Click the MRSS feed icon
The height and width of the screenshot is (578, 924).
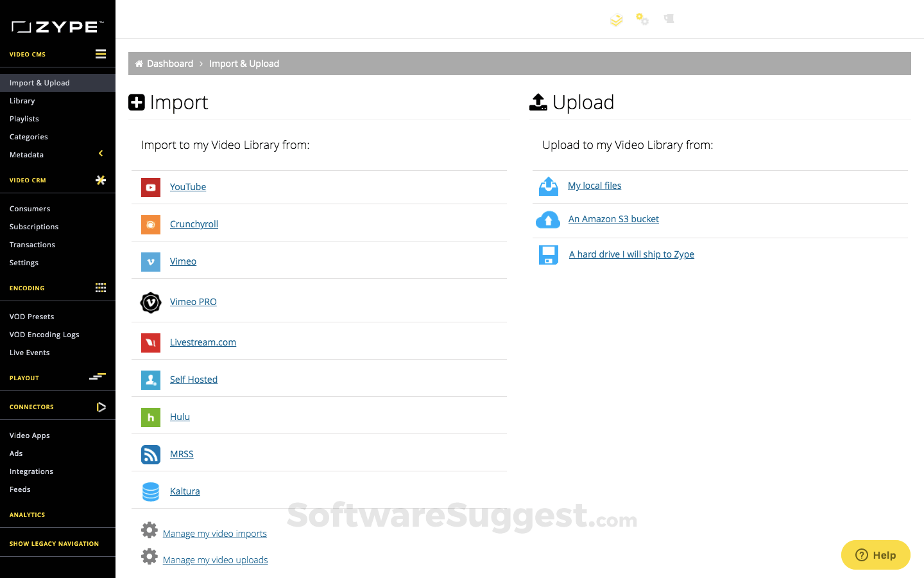coord(151,455)
